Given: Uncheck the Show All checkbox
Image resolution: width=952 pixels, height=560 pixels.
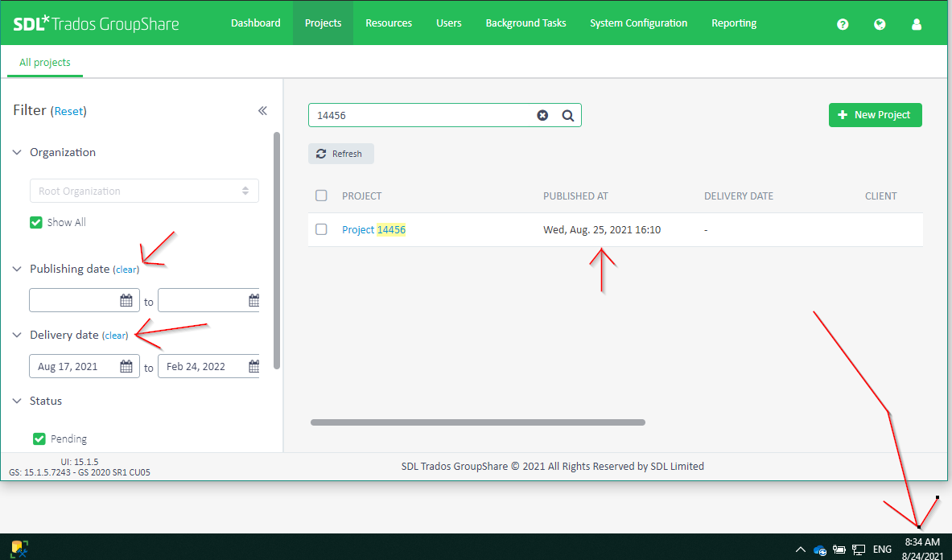Looking at the screenshot, I should click(x=36, y=222).
